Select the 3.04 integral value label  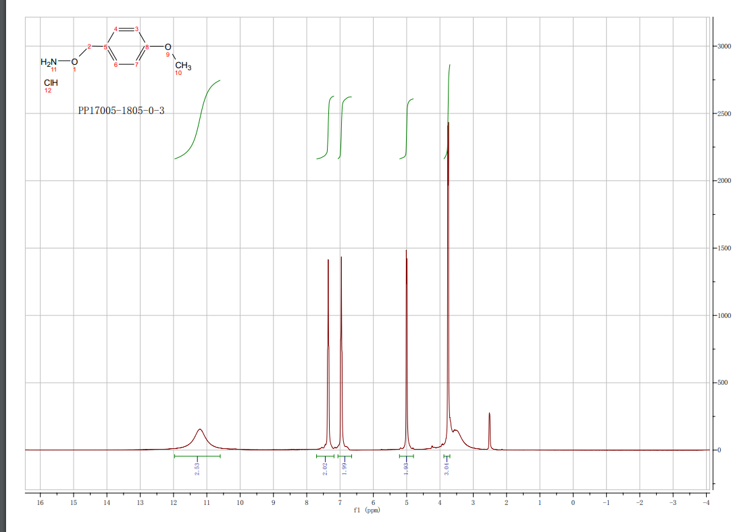coord(447,468)
